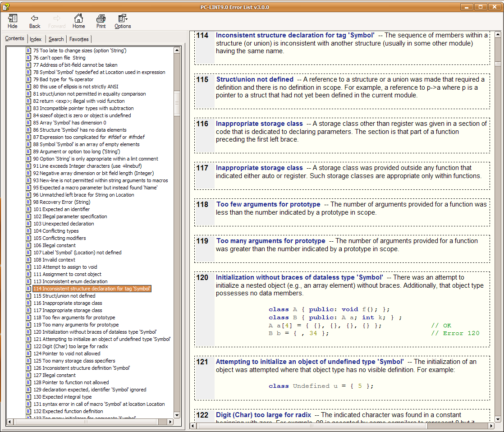This screenshot has height=432, width=504.
Task: Click page icon beside '108 Invalid context'
Action: coord(28,260)
